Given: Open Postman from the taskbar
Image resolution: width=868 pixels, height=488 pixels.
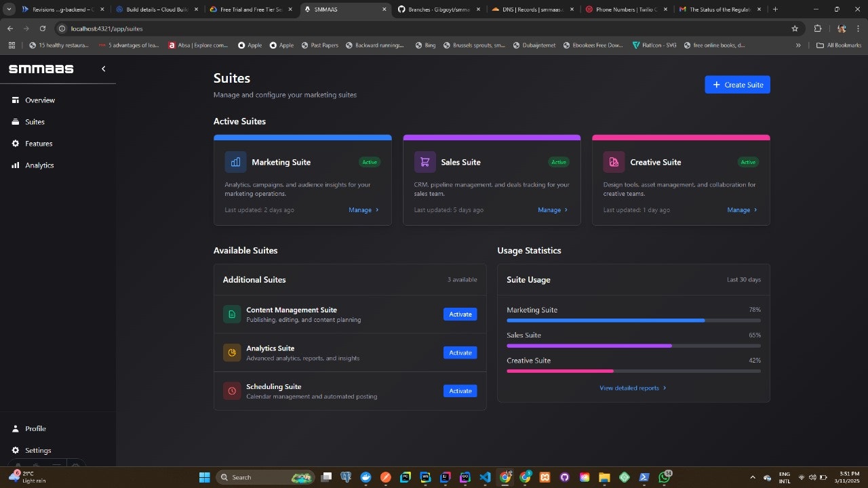Looking at the screenshot, I should click(386, 477).
